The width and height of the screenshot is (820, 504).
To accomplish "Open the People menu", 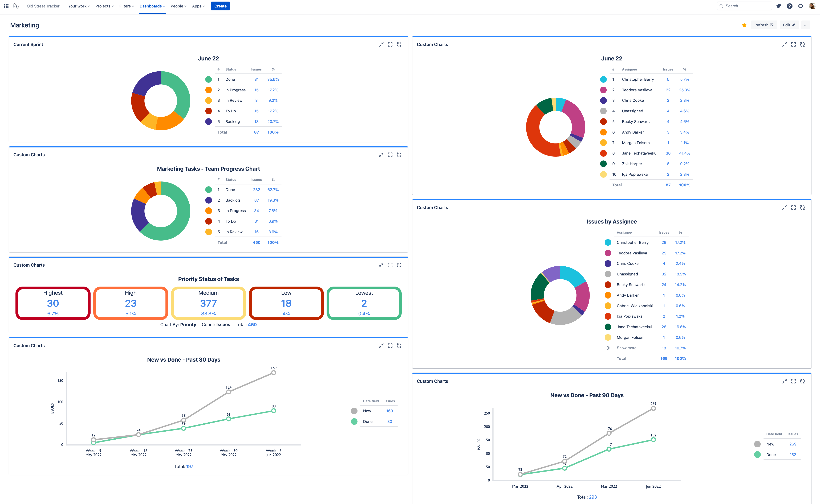I will click(178, 6).
